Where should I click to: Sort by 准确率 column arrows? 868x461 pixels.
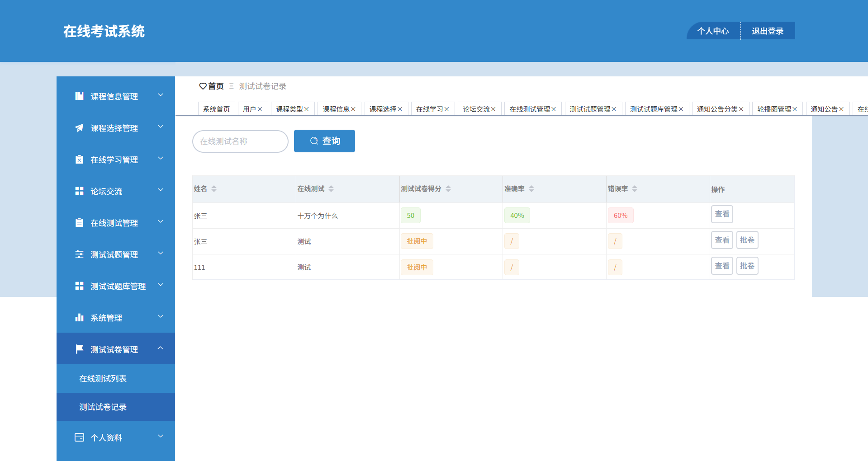tap(531, 189)
